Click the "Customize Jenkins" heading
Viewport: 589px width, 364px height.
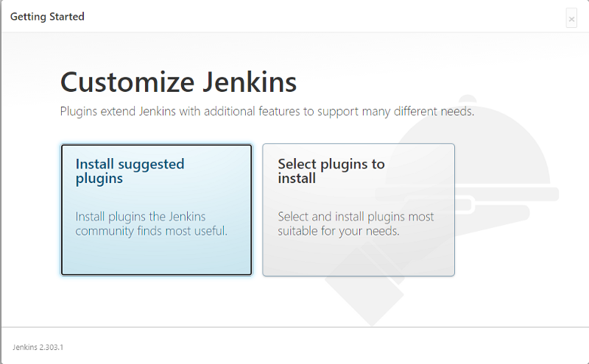coord(178,82)
